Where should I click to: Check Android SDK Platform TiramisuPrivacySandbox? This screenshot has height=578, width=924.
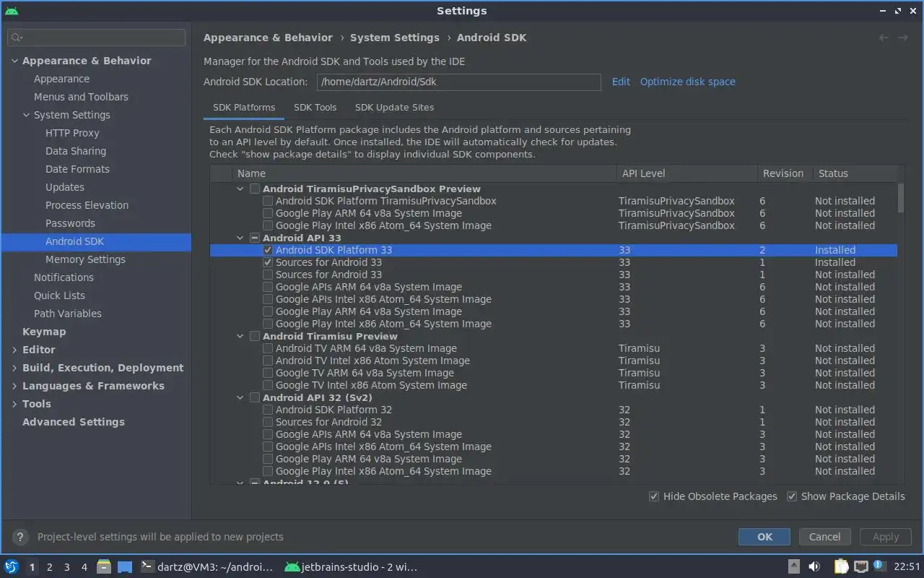[x=268, y=201]
